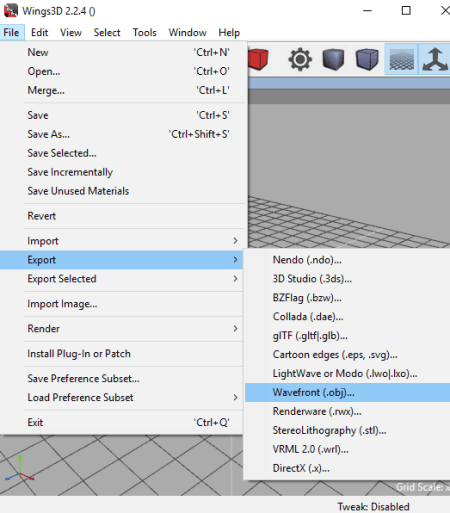Click the Wings3D app logo icon
This screenshot has width=450, height=513.
point(11,11)
